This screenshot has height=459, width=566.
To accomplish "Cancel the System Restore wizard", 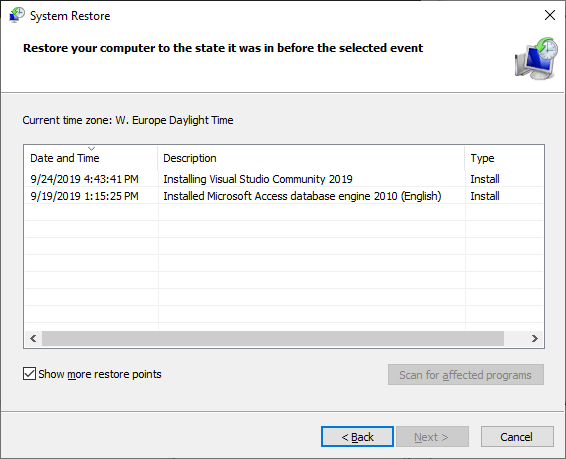I will pos(517,437).
